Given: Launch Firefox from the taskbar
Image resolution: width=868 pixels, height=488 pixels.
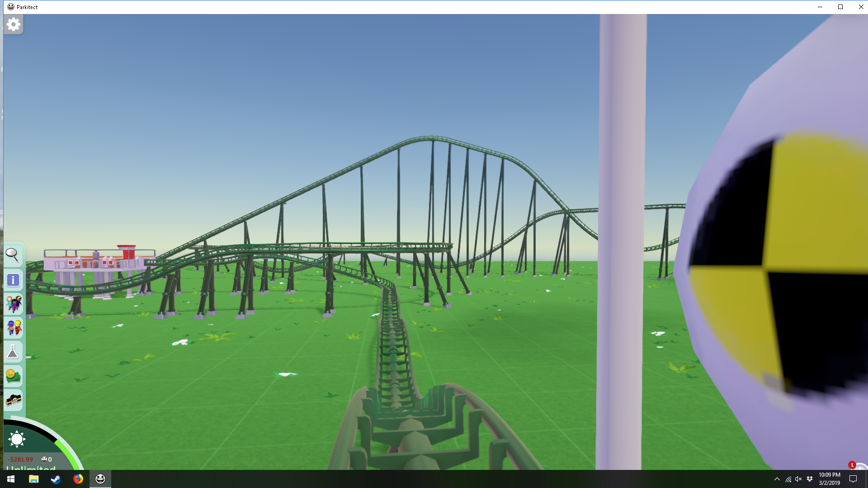Looking at the screenshot, I should (x=78, y=479).
